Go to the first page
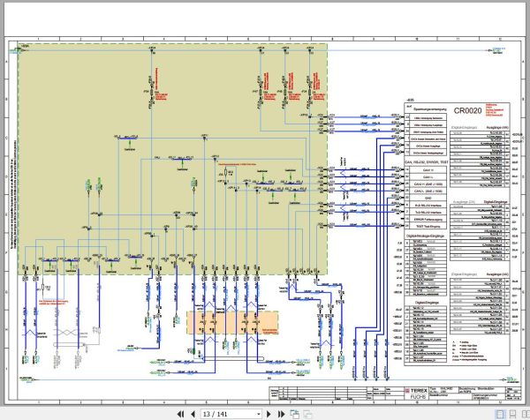Screen dimensions: 530x420 [181, 414]
